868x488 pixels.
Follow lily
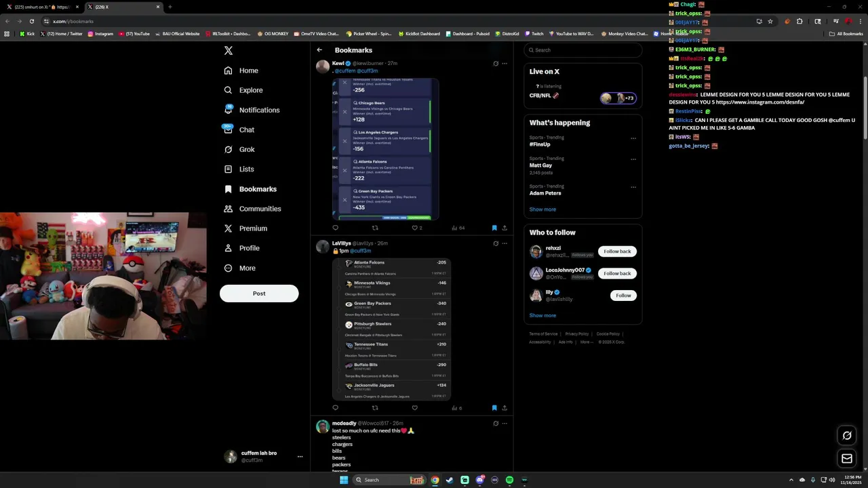[x=623, y=296]
